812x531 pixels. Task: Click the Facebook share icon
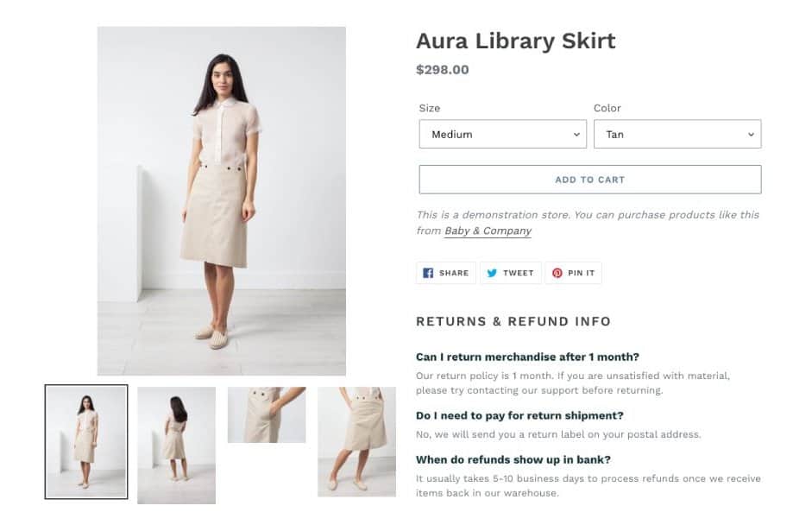(428, 273)
